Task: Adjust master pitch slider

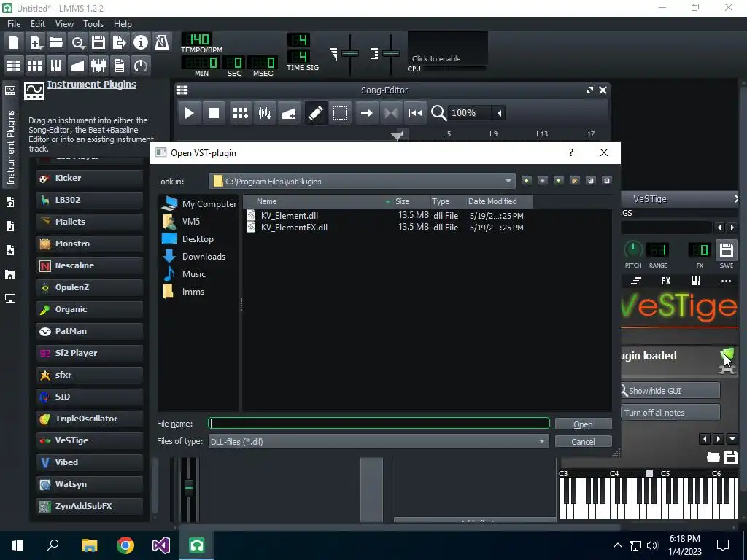Action: tap(391, 54)
